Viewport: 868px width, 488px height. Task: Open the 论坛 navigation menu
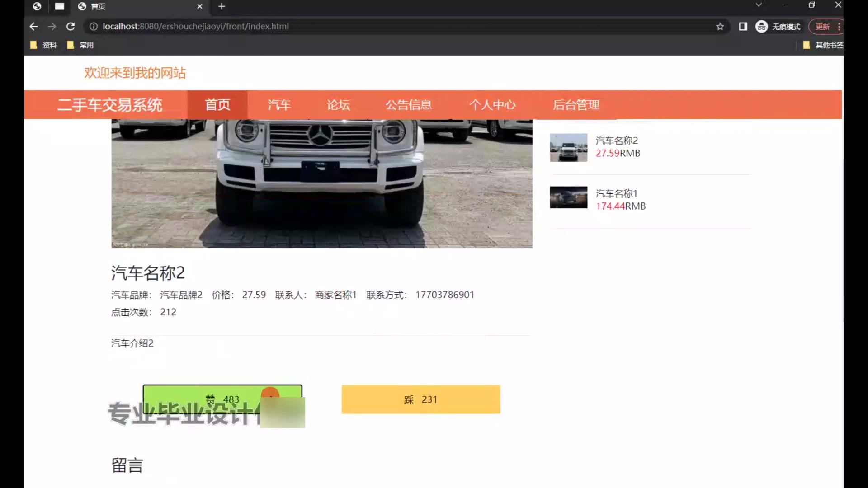339,105
